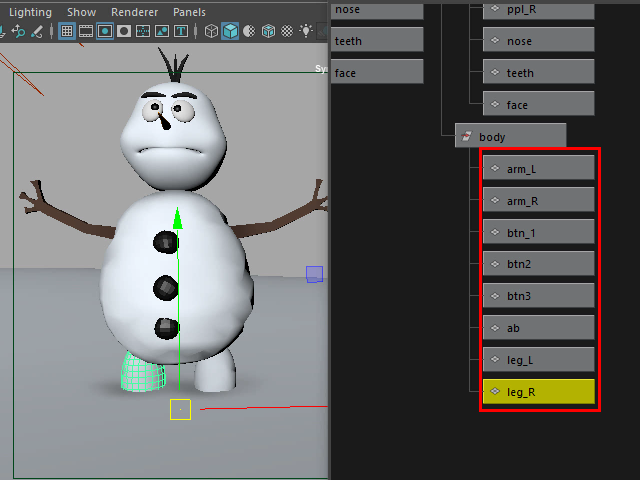The image size is (640, 480).
Task: Click the 2D pan/zoom icon
Action: [x=18, y=31]
